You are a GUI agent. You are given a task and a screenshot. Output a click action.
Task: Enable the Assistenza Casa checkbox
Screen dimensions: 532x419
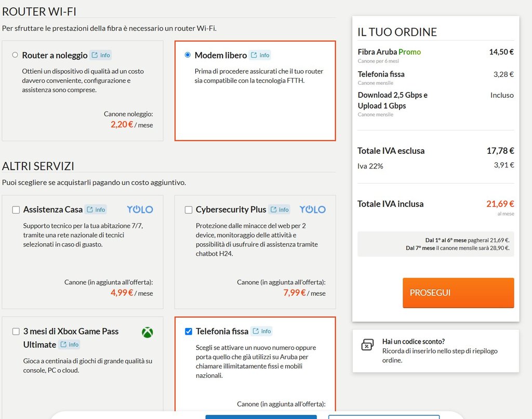(x=16, y=210)
